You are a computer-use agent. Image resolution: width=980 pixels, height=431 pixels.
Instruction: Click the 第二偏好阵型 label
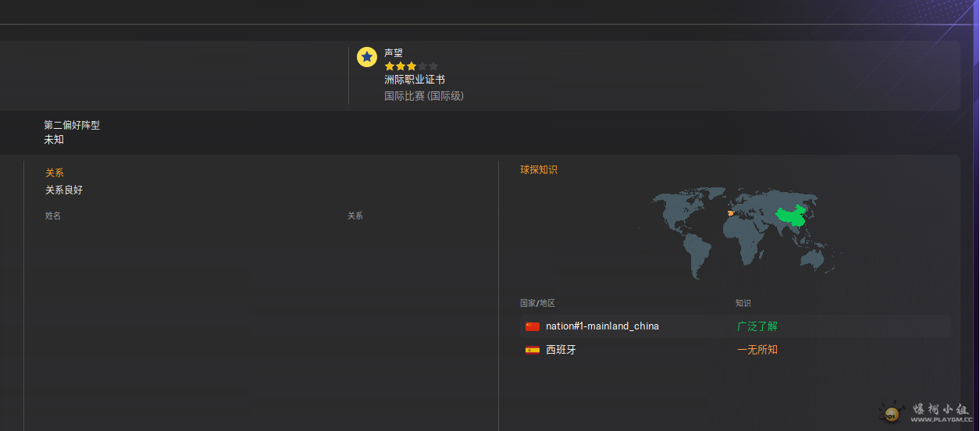[72, 125]
